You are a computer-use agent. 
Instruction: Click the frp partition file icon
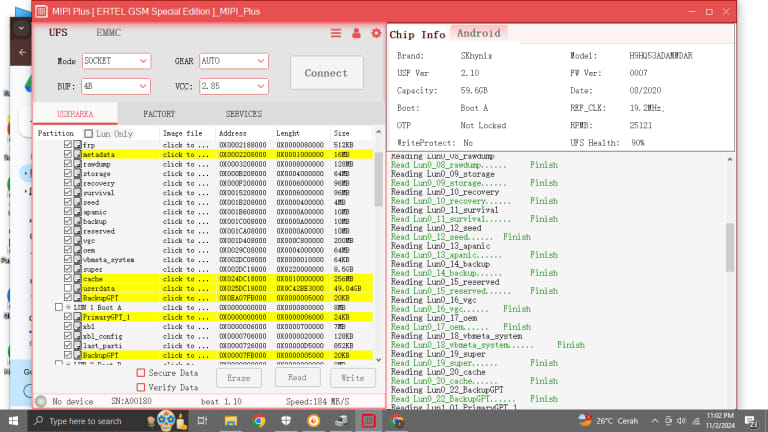(x=77, y=145)
